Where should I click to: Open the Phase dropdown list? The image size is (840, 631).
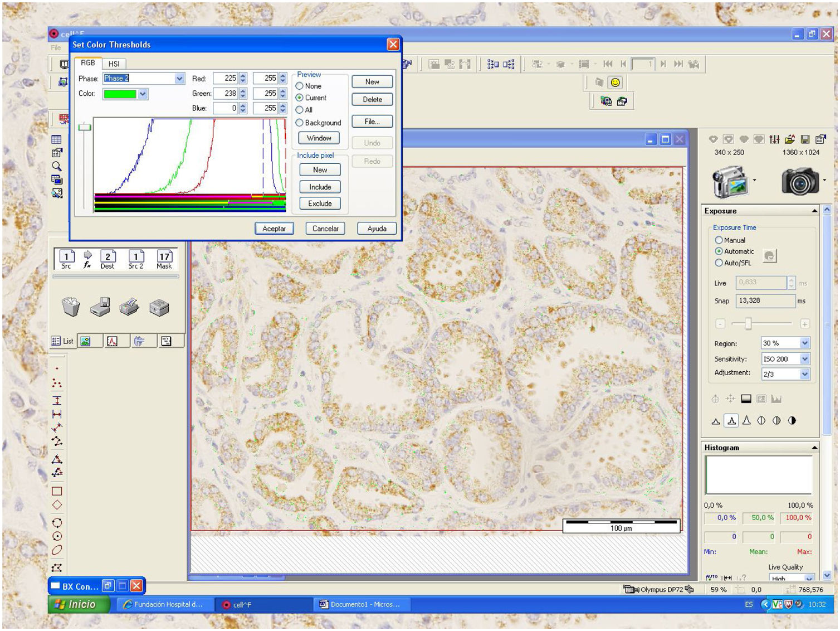tap(179, 79)
